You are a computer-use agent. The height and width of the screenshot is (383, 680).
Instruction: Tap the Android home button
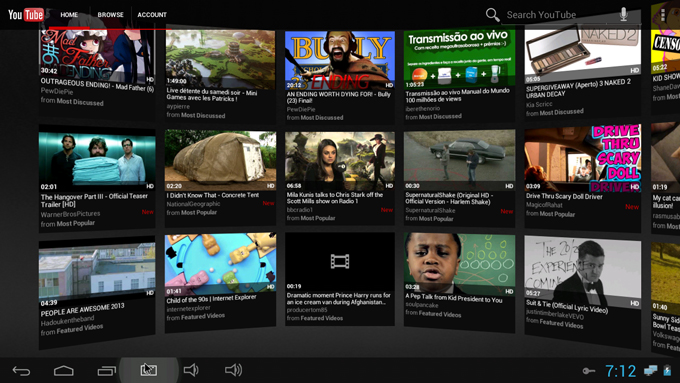point(64,370)
